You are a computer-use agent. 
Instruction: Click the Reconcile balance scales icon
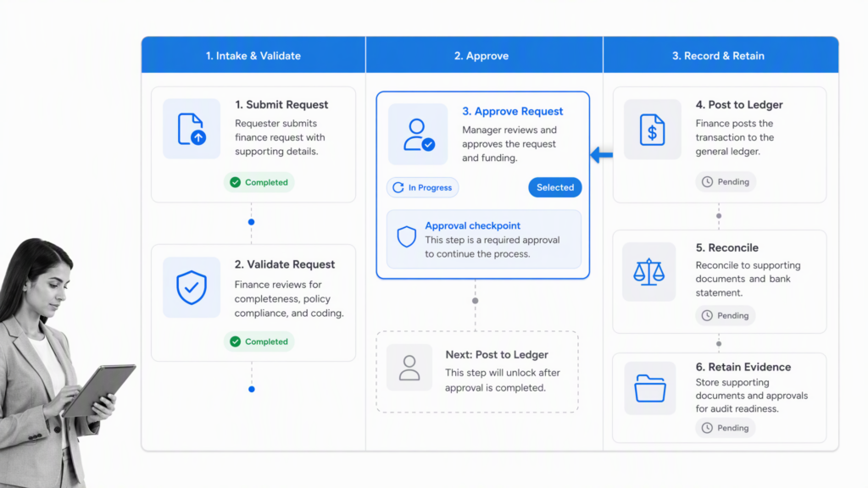coord(648,272)
